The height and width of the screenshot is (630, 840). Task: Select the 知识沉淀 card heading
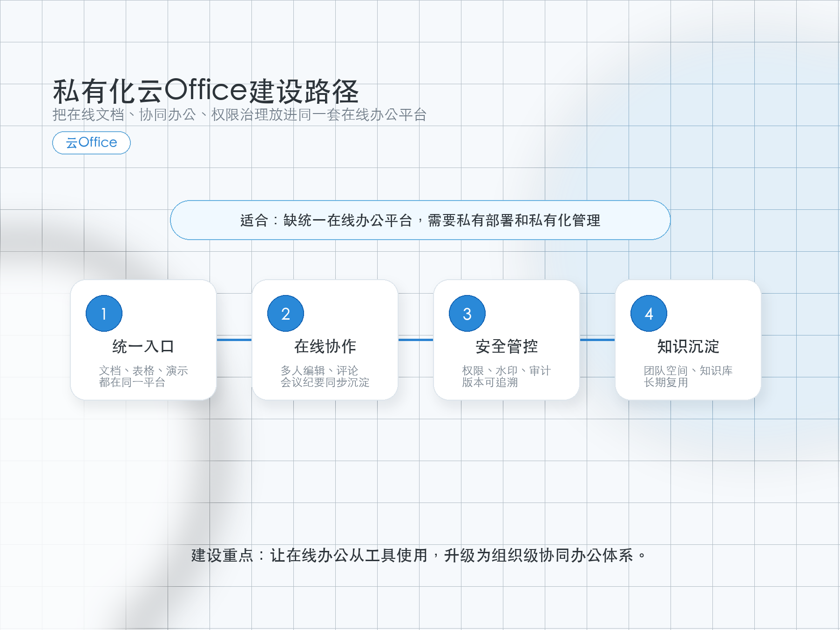click(688, 346)
